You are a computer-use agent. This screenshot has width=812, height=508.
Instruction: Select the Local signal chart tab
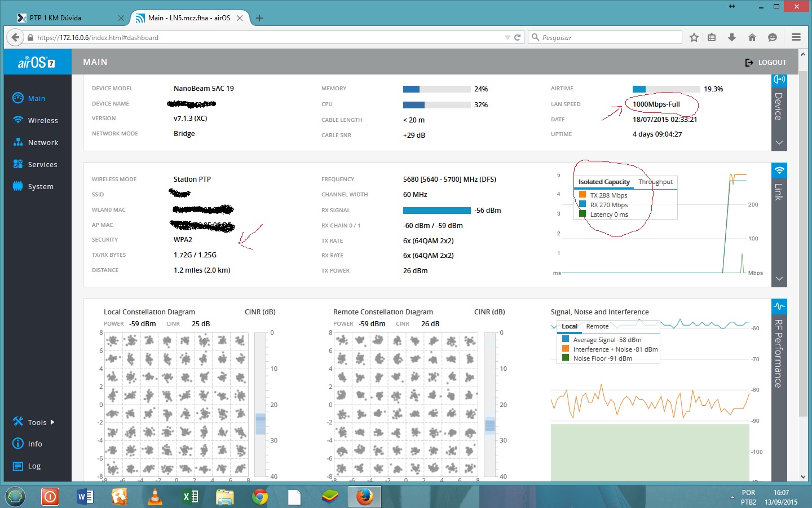(570, 326)
